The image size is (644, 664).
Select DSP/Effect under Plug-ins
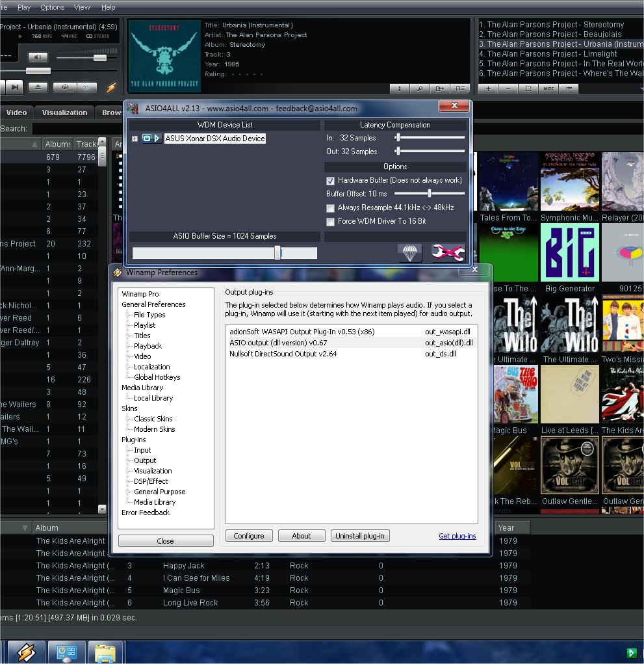[151, 481]
